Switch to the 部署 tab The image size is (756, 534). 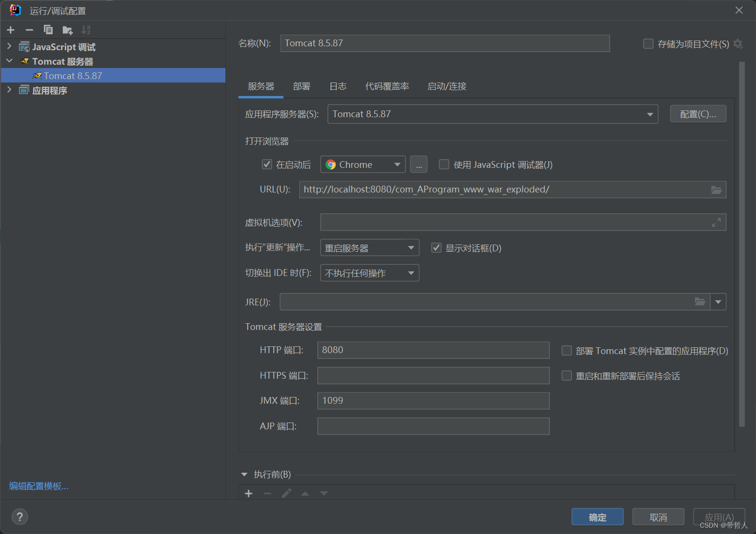click(x=302, y=86)
